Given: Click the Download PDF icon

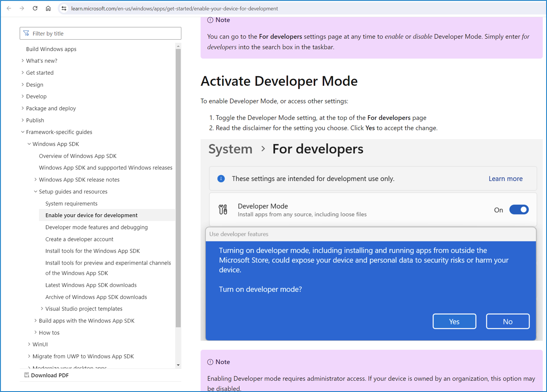Looking at the screenshot, I should [27, 375].
